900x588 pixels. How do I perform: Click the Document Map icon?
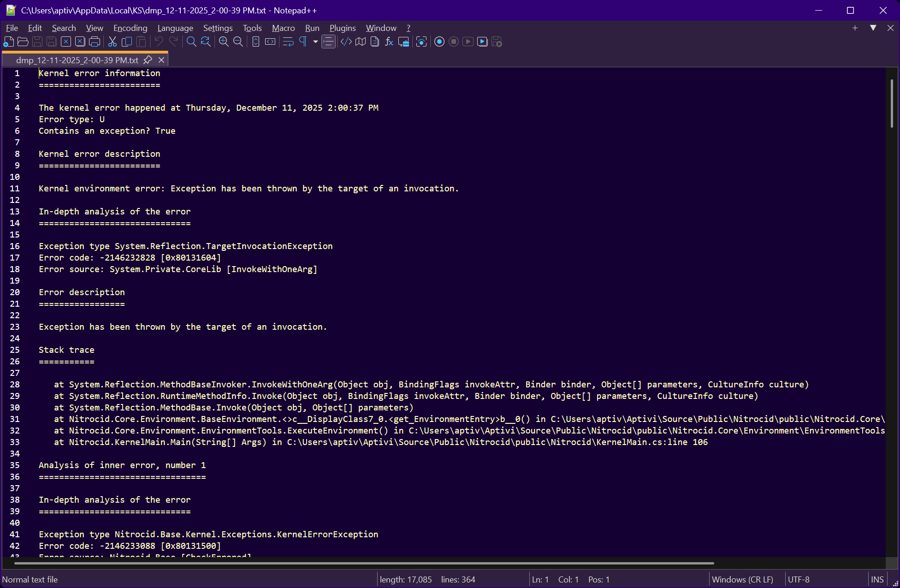coord(361,42)
